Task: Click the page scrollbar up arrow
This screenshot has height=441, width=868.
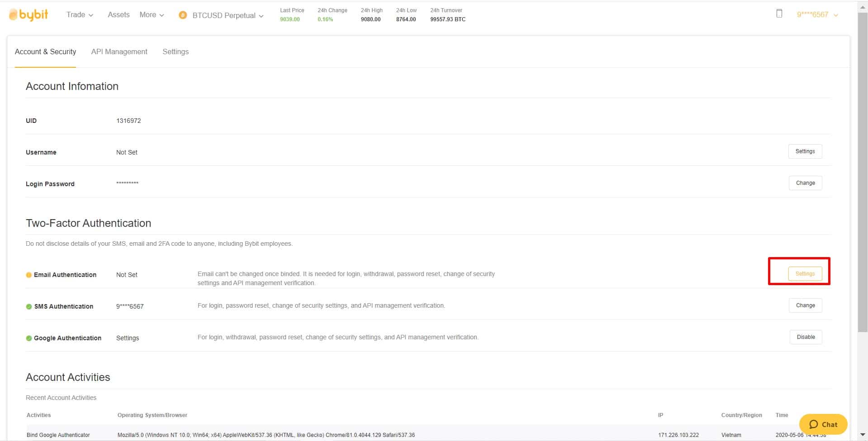Action: (863, 7)
